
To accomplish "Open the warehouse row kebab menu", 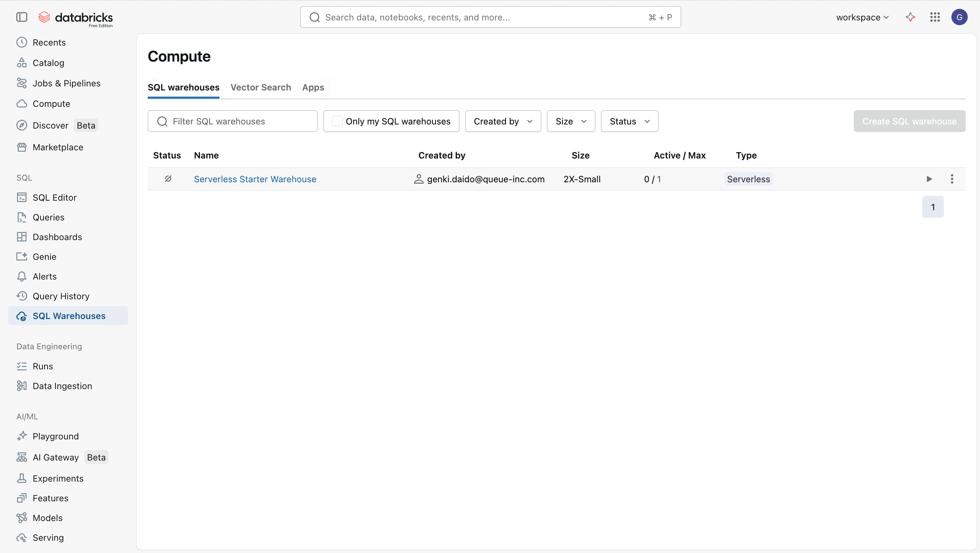I will [x=952, y=179].
